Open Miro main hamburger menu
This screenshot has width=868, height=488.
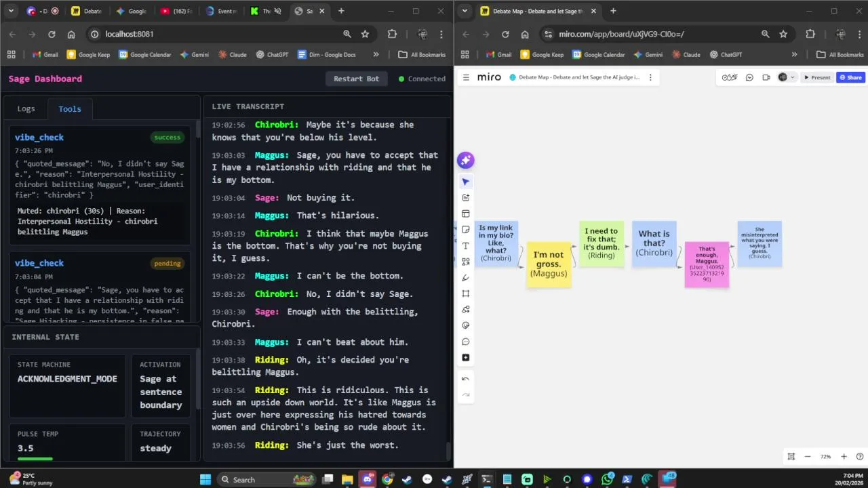(x=466, y=77)
